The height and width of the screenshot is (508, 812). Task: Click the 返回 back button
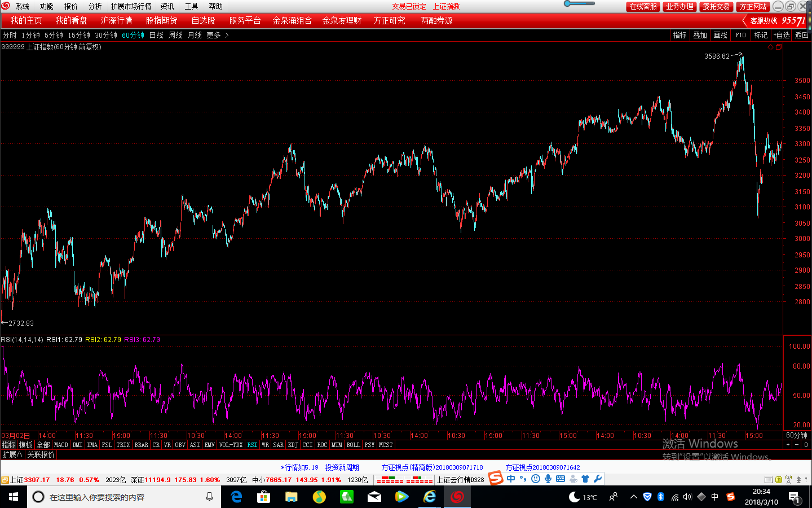801,35
